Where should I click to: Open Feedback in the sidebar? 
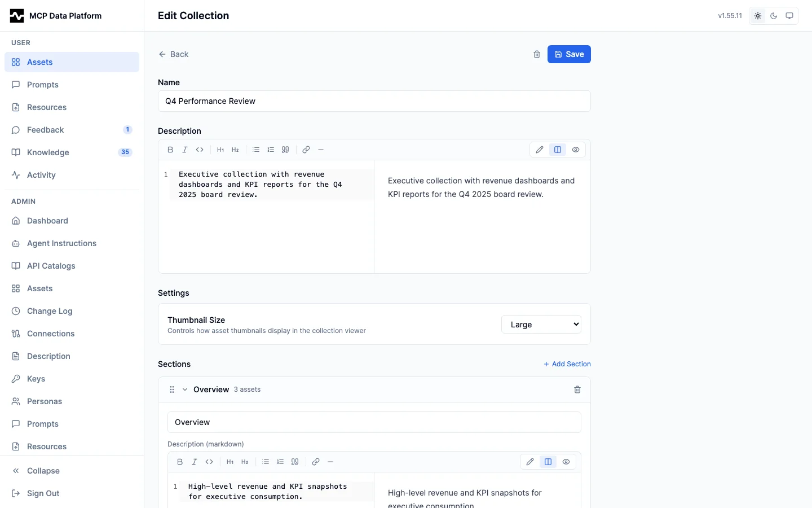72,130
